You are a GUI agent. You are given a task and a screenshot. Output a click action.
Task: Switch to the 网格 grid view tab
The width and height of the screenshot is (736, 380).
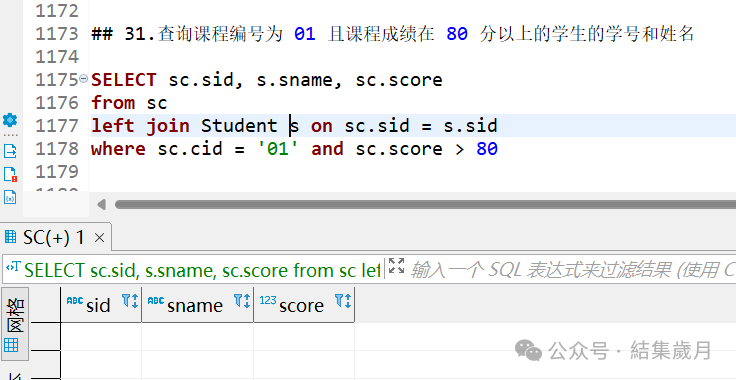[15, 324]
